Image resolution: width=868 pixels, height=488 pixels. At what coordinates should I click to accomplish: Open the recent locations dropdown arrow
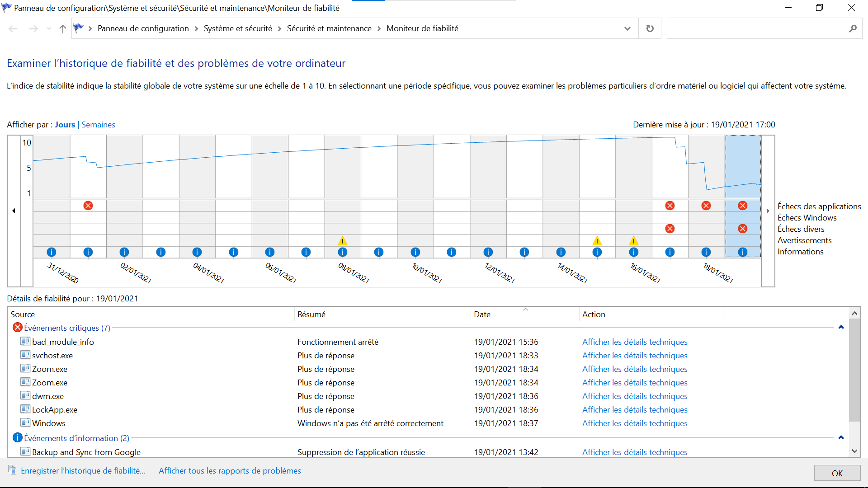[49, 29]
